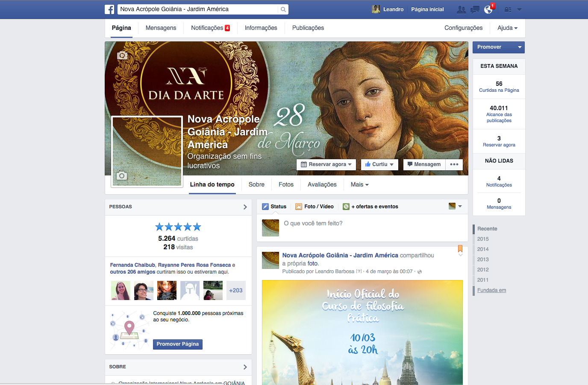The image size is (588, 385).
Task: Jump to 2015 in timeline
Action: (x=483, y=239)
